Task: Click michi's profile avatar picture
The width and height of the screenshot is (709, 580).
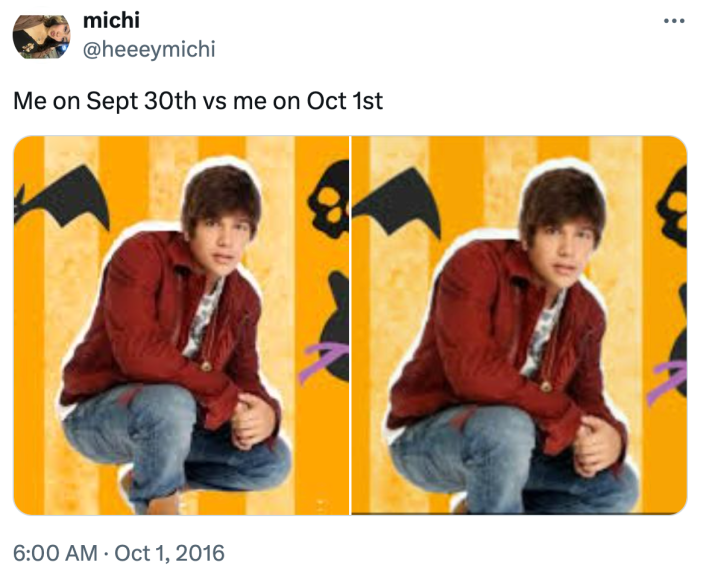Action: pyautogui.click(x=40, y=35)
